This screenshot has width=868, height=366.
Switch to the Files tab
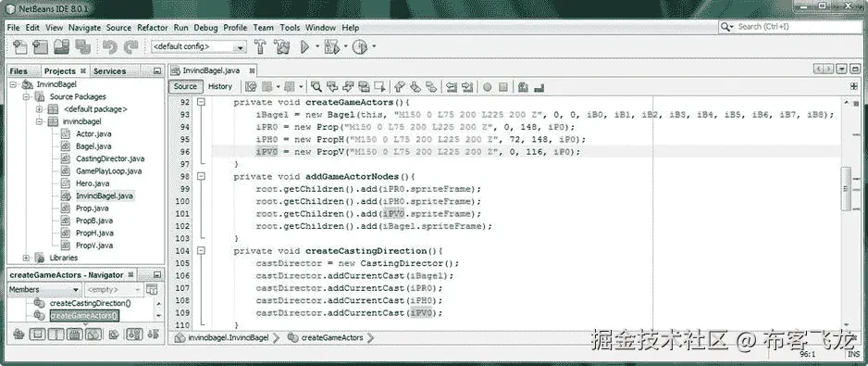19,71
